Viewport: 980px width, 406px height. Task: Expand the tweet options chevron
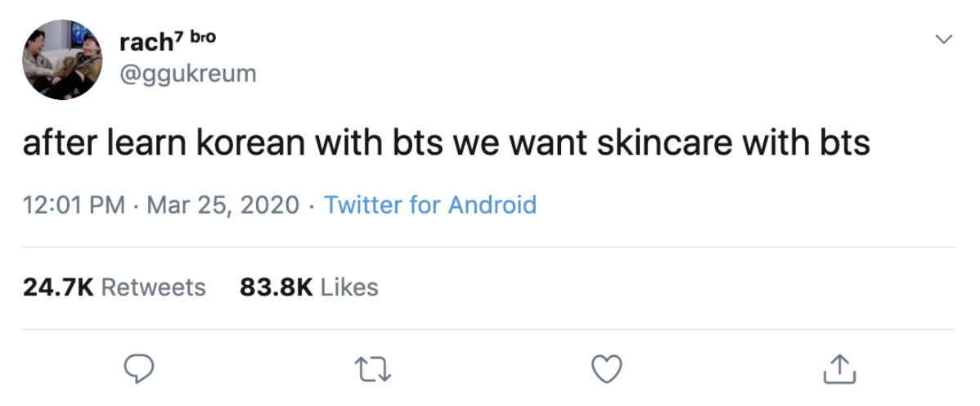(x=944, y=39)
